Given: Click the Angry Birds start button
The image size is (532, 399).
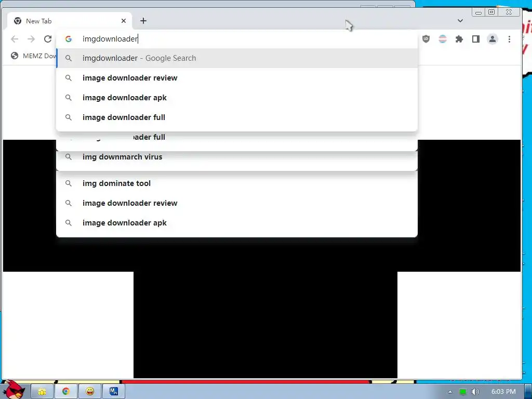Looking at the screenshot, I should 13,390.
